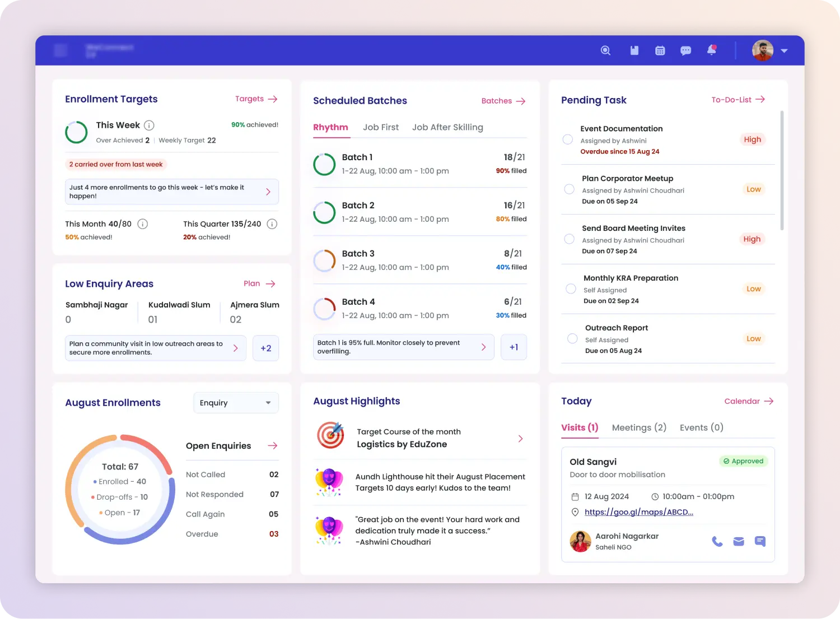Click the search icon in top bar

(605, 50)
